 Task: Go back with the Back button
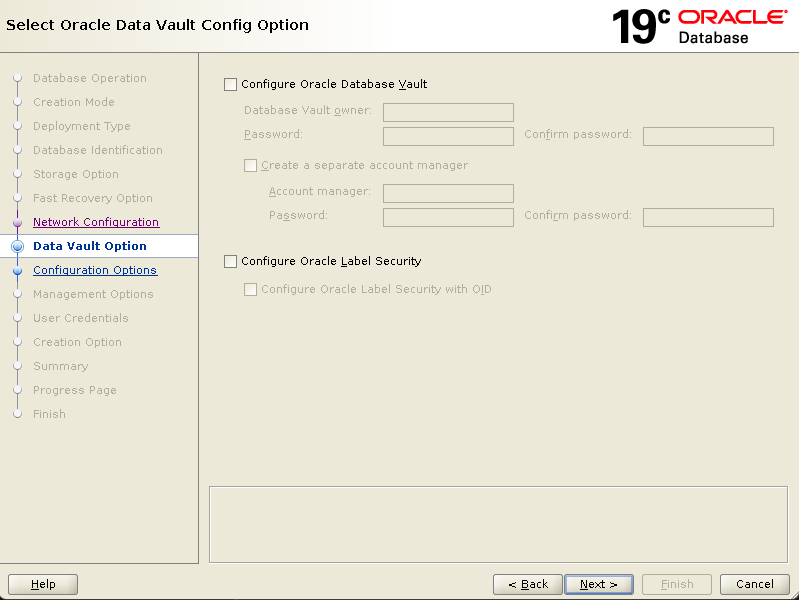click(x=528, y=584)
